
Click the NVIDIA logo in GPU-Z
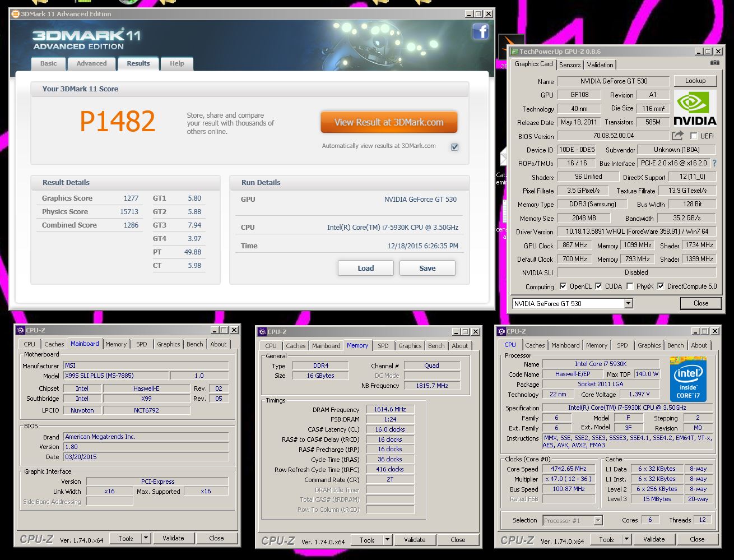point(695,108)
